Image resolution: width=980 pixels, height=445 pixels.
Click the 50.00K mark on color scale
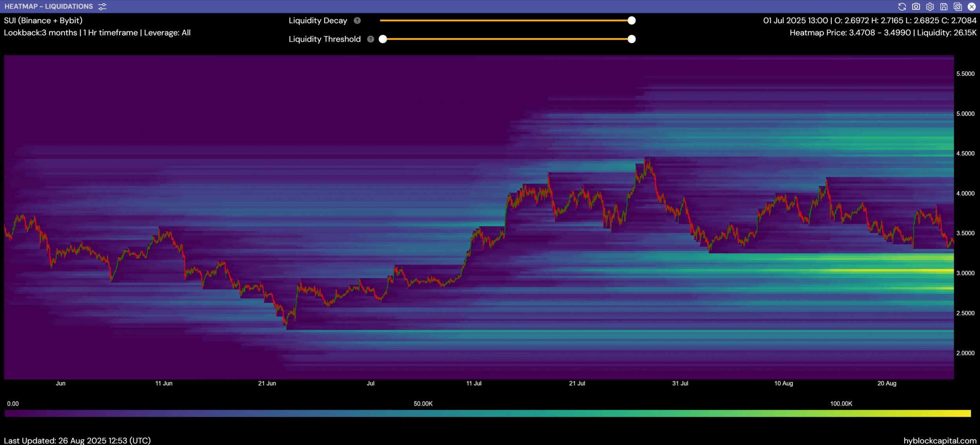423,404
